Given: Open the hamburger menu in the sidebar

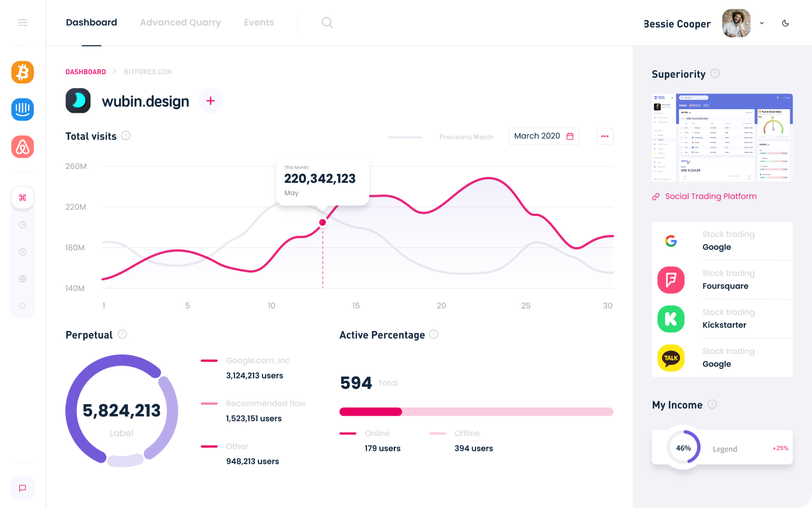Looking at the screenshot, I should [23, 22].
